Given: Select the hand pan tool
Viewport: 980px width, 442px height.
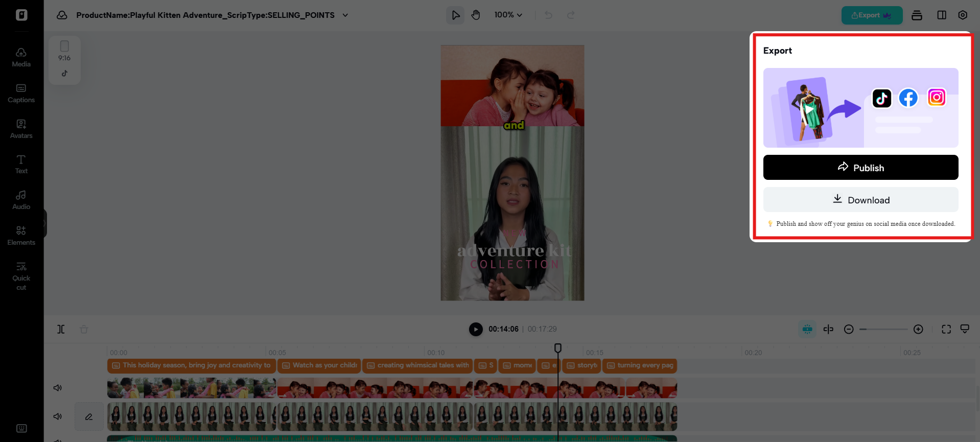Looking at the screenshot, I should point(476,15).
